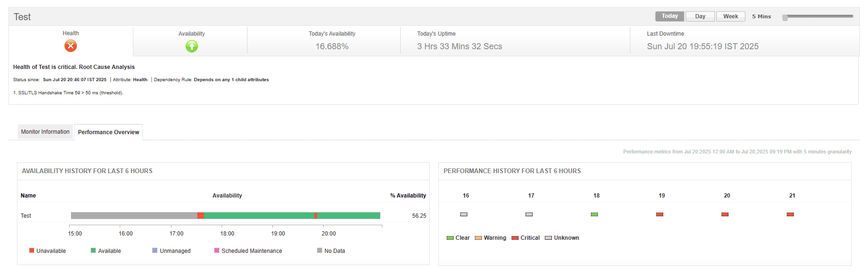Click the Test monitor name row
868x274 pixels.
(26, 215)
